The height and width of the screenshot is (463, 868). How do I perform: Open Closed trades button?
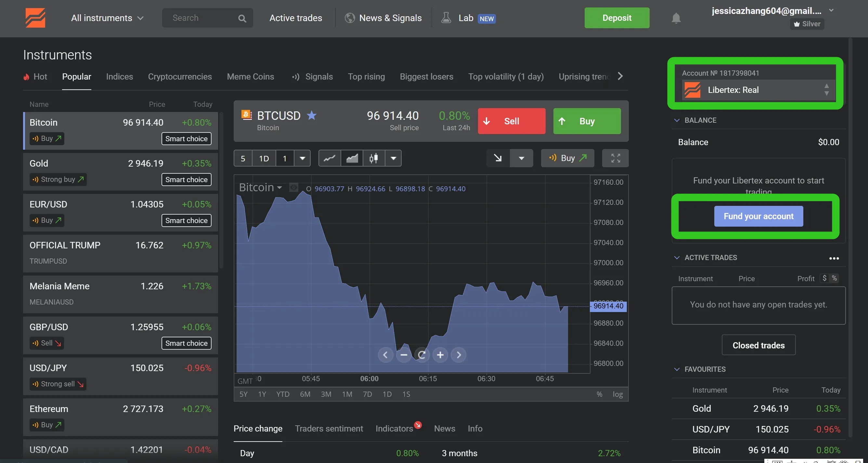[x=758, y=345]
